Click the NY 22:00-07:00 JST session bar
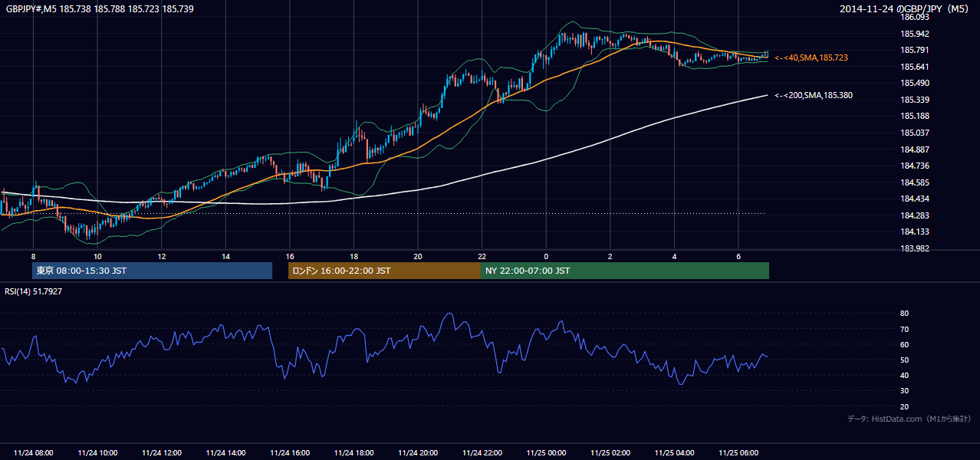Viewport: 980px width, 460px height. coord(625,271)
